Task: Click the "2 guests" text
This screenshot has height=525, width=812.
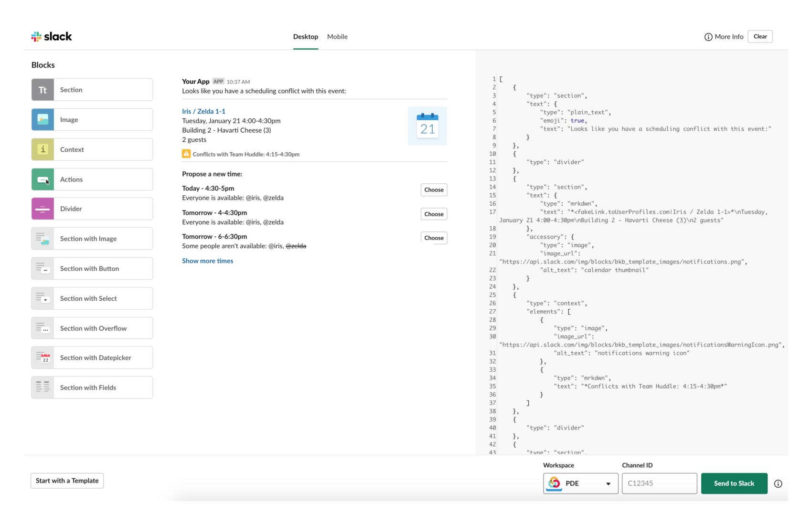Action: point(194,140)
